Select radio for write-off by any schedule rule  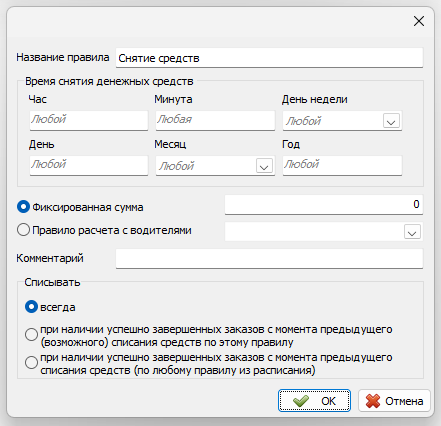coord(31,362)
